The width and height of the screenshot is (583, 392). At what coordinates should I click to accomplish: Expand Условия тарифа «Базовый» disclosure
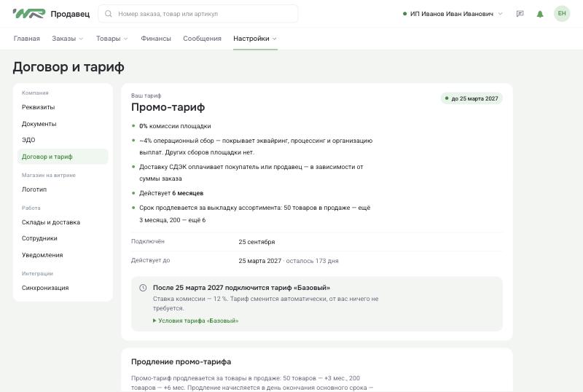pyautogui.click(x=195, y=321)
